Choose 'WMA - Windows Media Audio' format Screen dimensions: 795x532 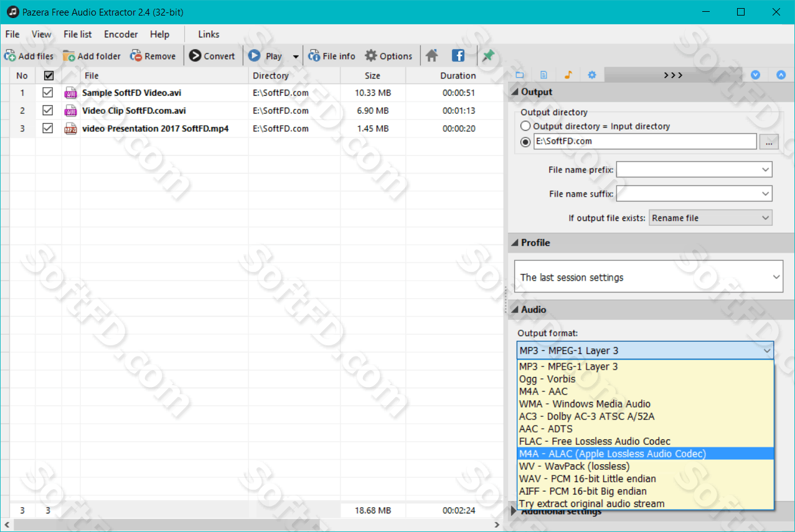[x=645, y=404]
